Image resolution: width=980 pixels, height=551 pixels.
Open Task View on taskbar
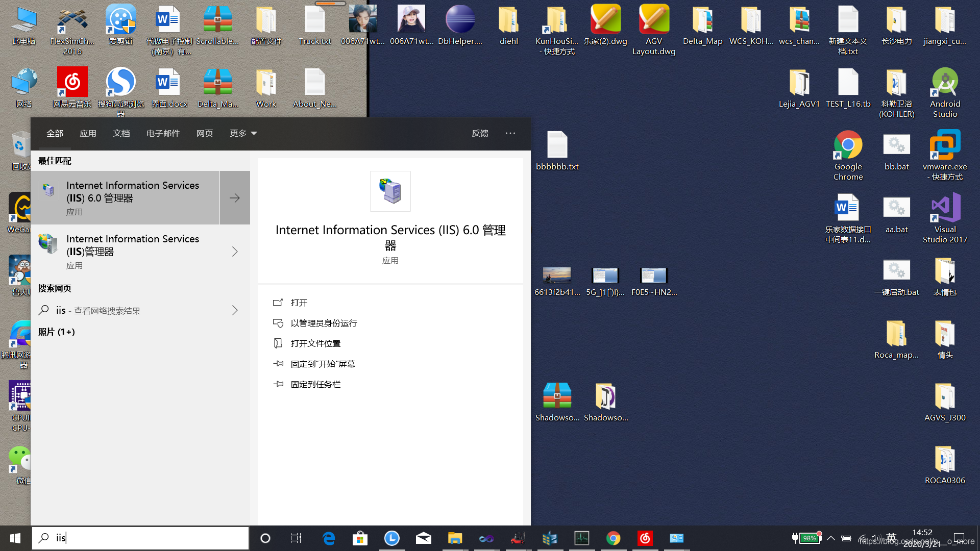point(296,538)
